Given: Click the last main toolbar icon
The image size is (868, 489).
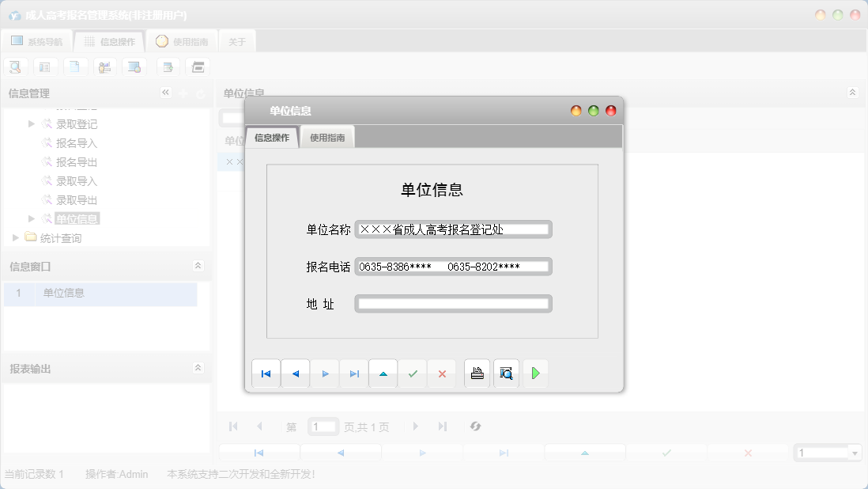Looking at the screenshot, I should (198, 67).
